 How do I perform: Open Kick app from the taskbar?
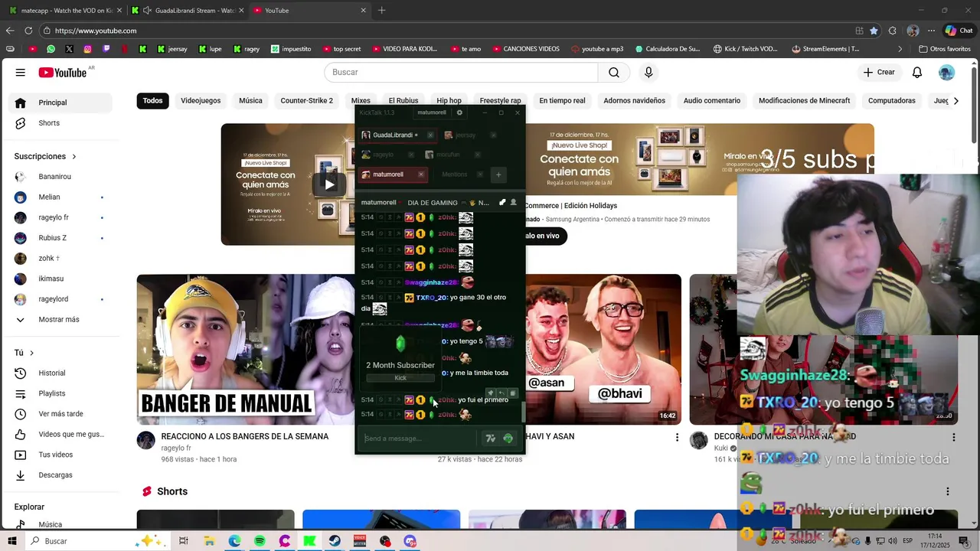tap(309, 541)
